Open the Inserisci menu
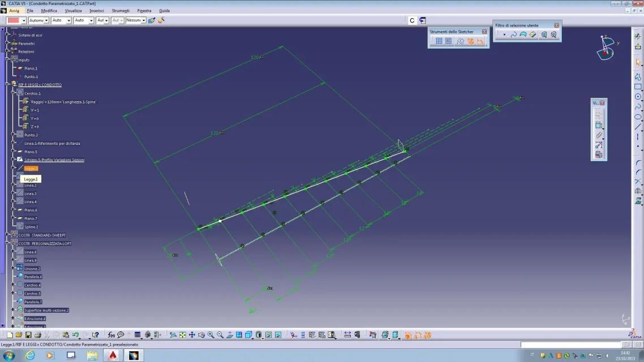The image size is (644, 362). [97, 11]
